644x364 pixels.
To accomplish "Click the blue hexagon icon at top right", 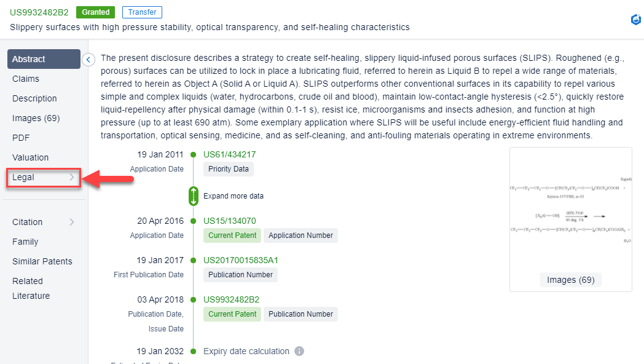I will [636, 20].
